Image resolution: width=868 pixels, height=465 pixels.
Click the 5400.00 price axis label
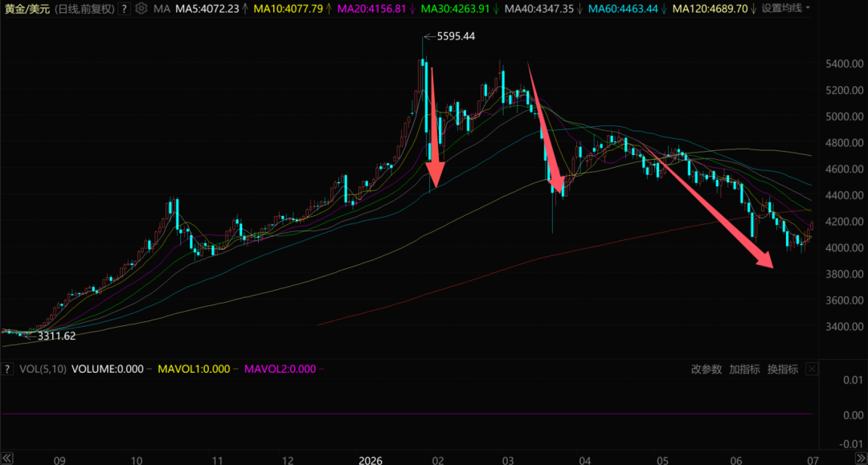pyautogui.click(x=844, y=64)
